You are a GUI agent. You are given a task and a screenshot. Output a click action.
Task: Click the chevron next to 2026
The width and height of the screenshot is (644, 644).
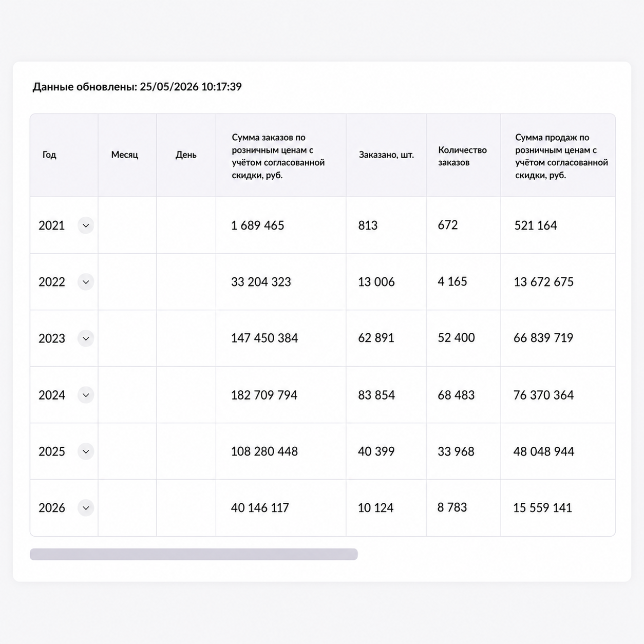pos(86,508)
